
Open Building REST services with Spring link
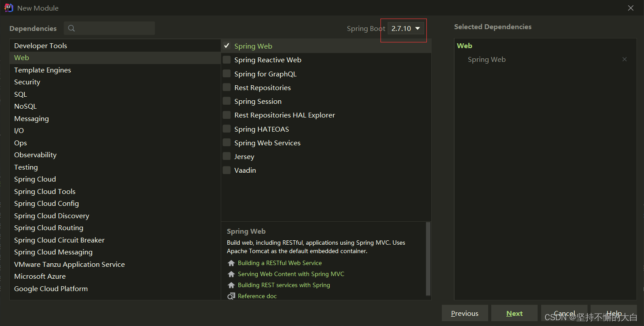point(284,285)
